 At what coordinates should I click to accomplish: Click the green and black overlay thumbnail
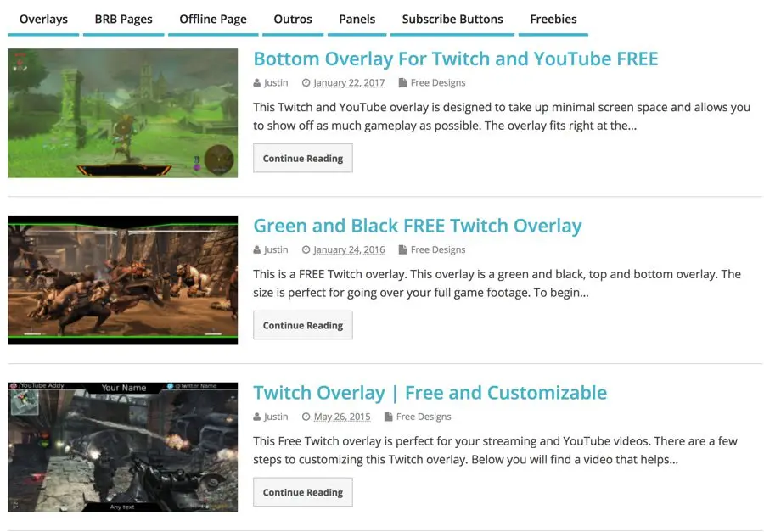click(123, 280)
